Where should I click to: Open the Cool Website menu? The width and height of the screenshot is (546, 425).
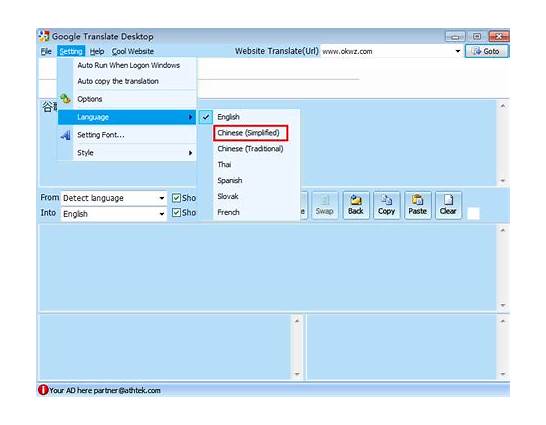pos(133,52)
